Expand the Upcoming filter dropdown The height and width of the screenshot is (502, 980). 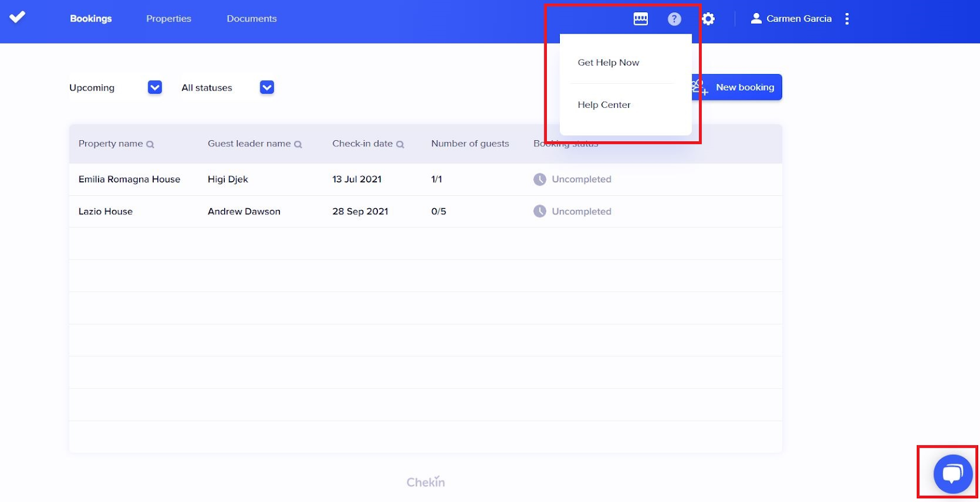click(x=155, y=88)
